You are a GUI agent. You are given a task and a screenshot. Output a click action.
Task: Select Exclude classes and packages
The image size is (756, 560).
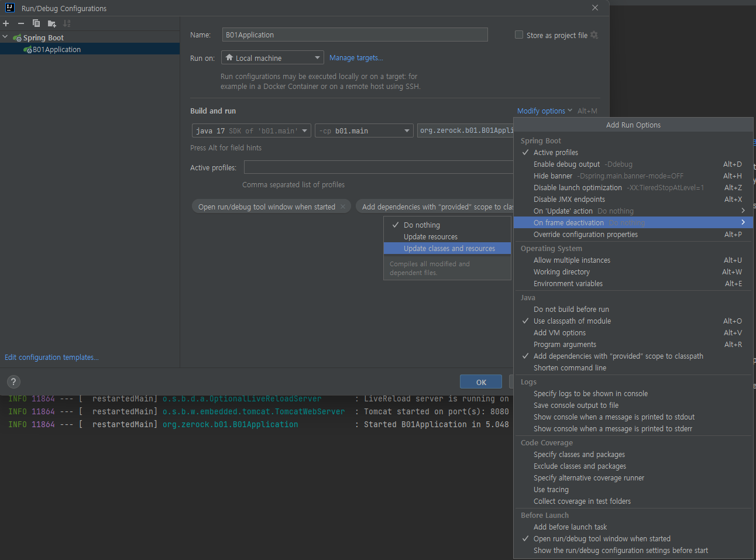coord(633,466)
